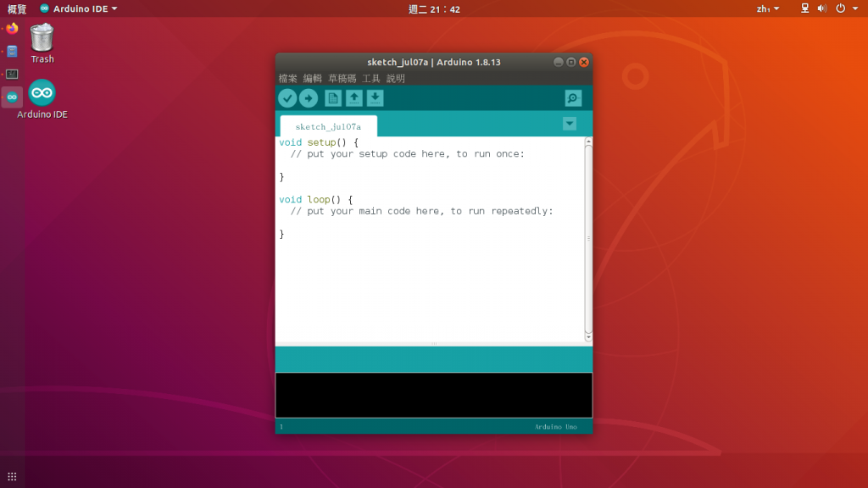Place cursor on the void setup() line
868x488 pixels.
point(319,142)
